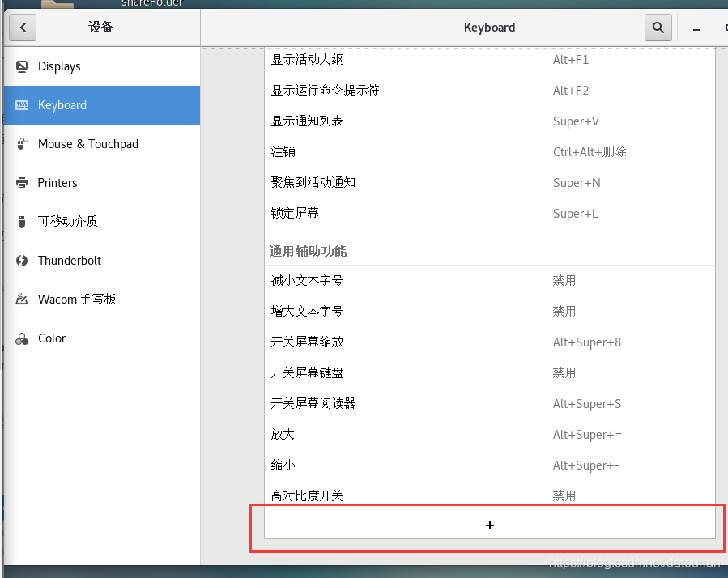Go back using the header arrow button

click(x=23, y=28)
